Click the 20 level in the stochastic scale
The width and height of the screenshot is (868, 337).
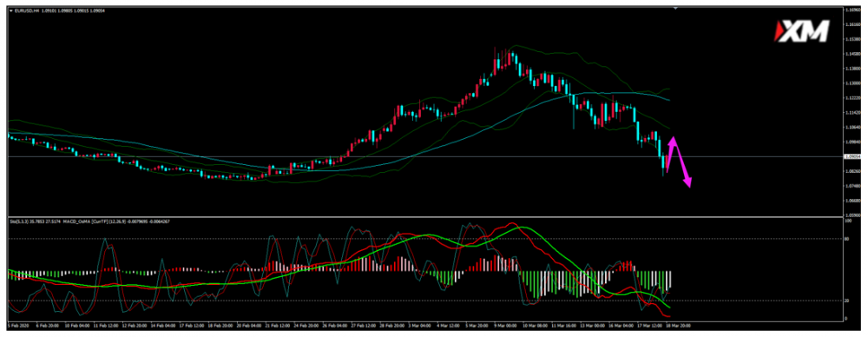(848, 301)
